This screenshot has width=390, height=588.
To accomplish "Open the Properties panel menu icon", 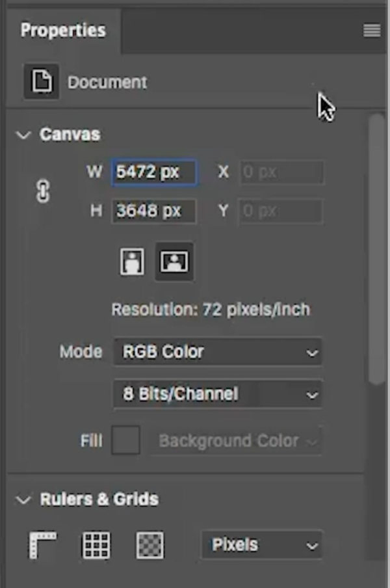I will pyautogui.click(x=371, y=30).
